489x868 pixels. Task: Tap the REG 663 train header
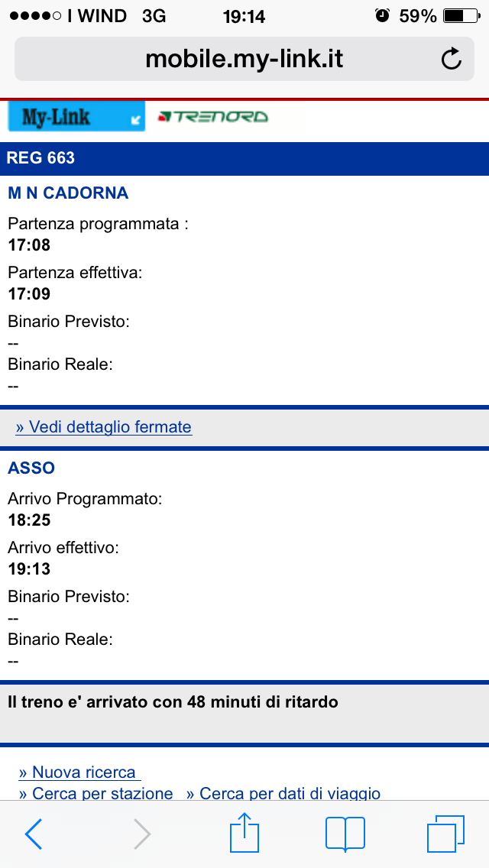coord(41,158)
